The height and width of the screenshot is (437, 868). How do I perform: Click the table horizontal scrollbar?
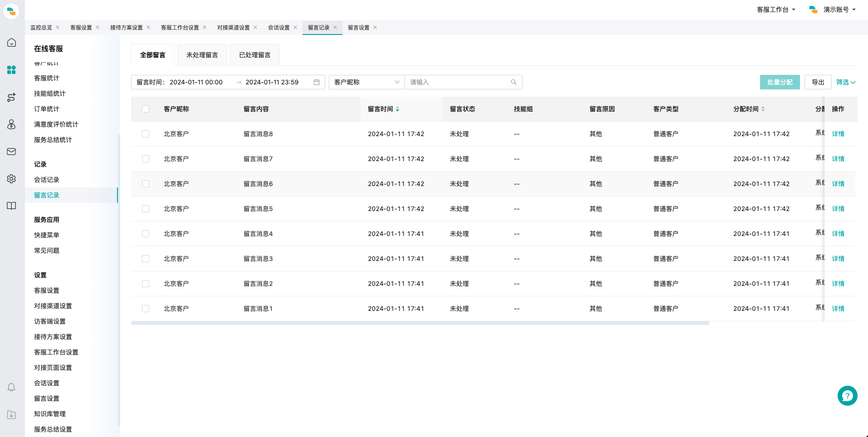pos(420,323)
